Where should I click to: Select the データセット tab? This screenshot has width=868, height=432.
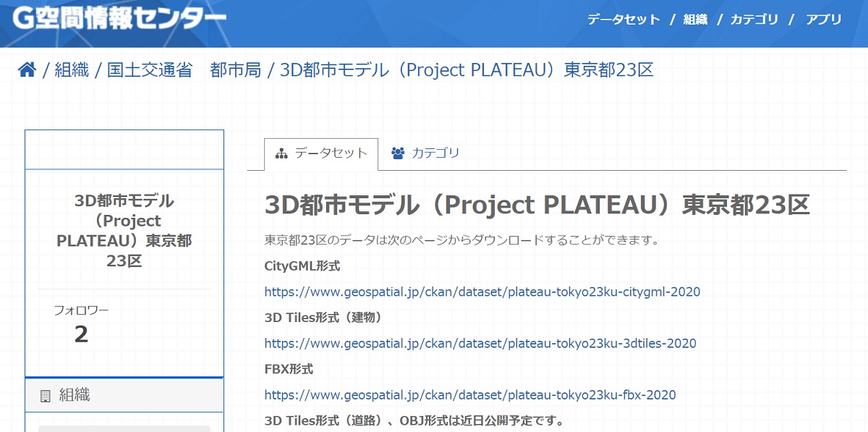(321, 153)
